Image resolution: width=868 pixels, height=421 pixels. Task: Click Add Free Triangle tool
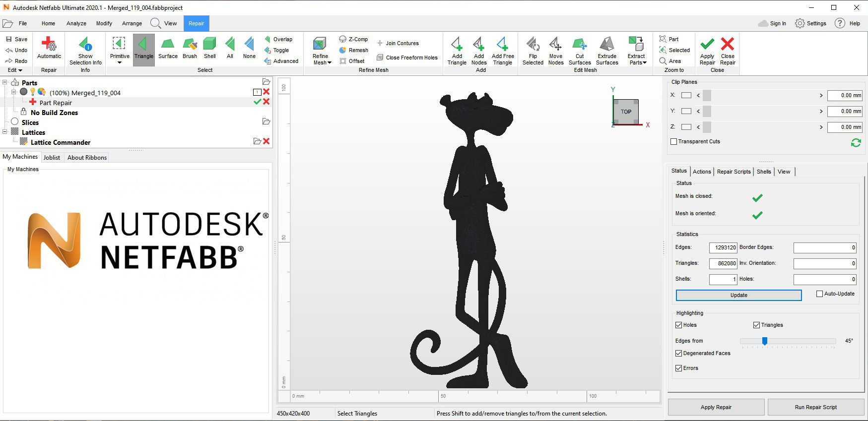point(503,51)
